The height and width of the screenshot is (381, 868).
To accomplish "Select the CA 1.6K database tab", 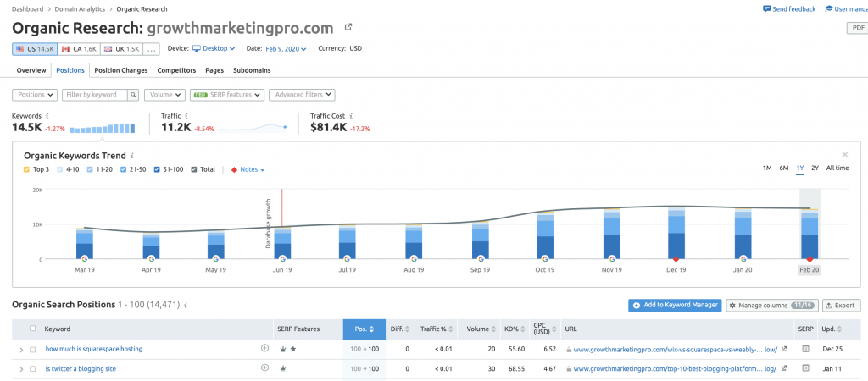I will point(79,48).
